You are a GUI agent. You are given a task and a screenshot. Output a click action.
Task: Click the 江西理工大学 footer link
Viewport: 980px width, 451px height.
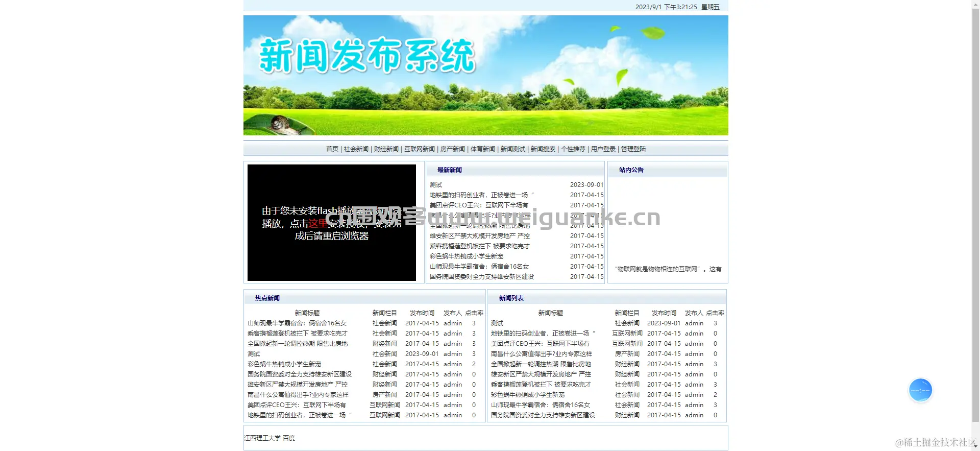262,438
